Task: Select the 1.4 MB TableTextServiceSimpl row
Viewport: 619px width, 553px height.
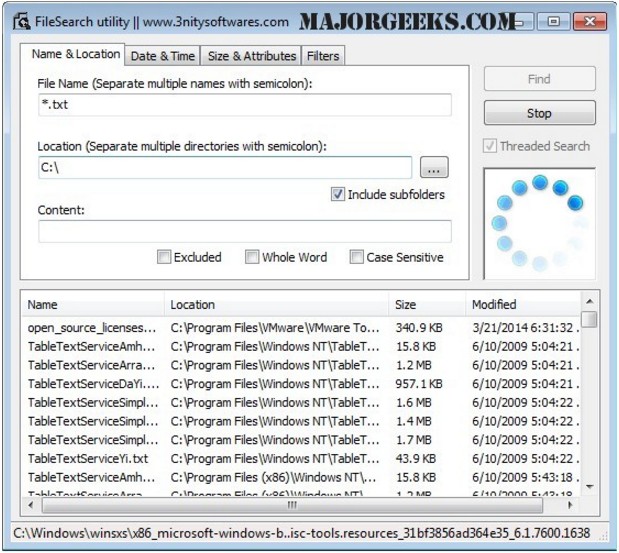Action: [x=302, y=421]
